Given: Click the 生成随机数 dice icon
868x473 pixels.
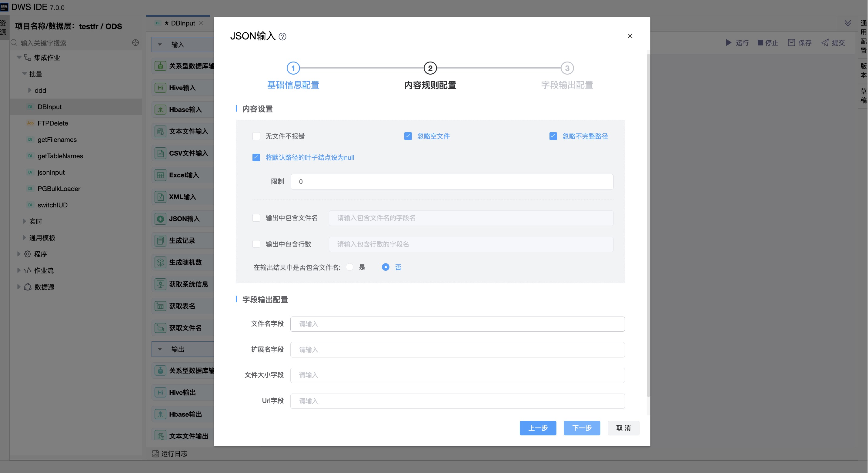Looking at the screenshot, I should tap(160, 262).
